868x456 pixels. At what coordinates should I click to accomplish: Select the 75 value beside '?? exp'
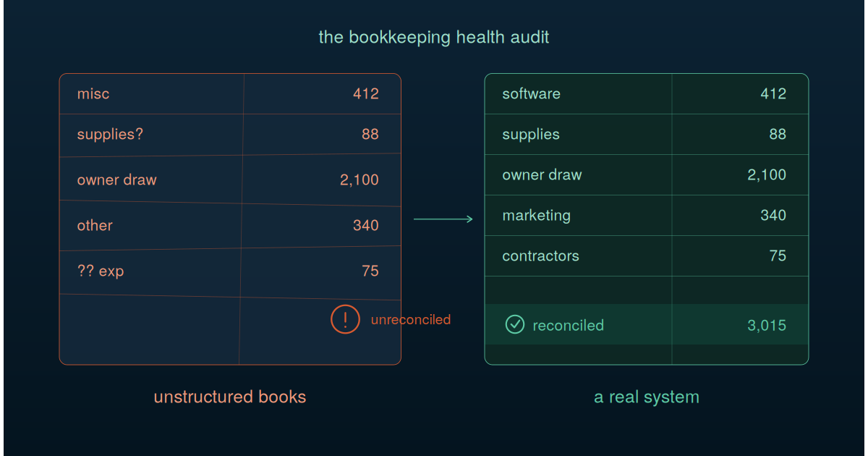pos(370,271)
